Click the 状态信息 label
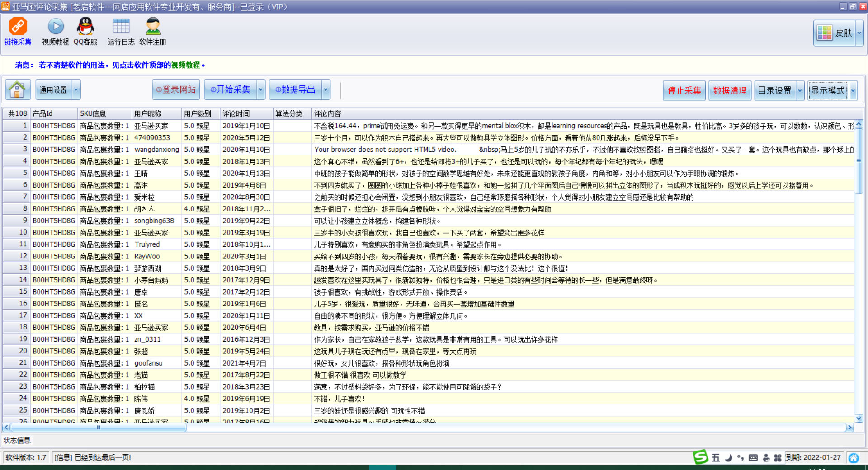Viewport: 868px width, 470px height. click(17, 440)
